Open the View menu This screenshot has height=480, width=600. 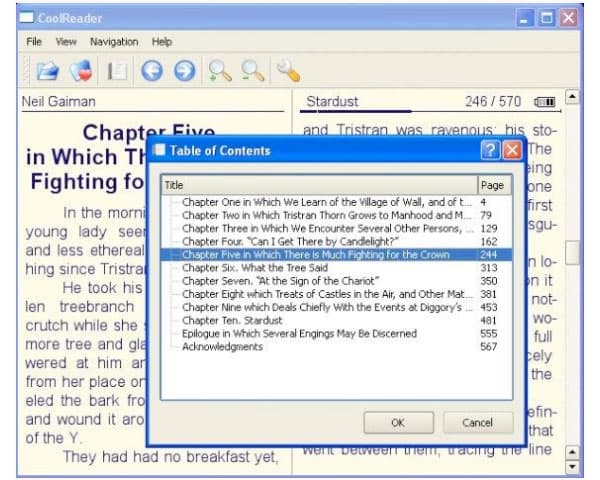coord(66,42)
